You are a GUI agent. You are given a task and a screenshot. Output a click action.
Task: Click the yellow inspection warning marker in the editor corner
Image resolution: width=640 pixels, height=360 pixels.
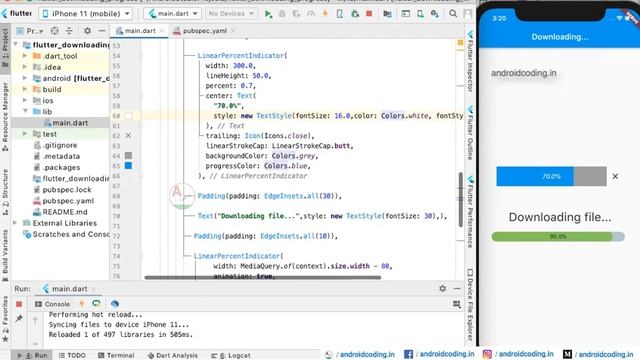(x=460, y=42)
